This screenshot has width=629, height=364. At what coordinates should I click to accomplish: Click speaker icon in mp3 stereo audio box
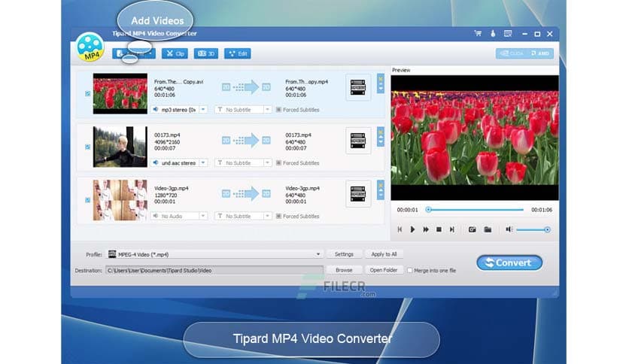pyautogui.click(x=156, y=109)
